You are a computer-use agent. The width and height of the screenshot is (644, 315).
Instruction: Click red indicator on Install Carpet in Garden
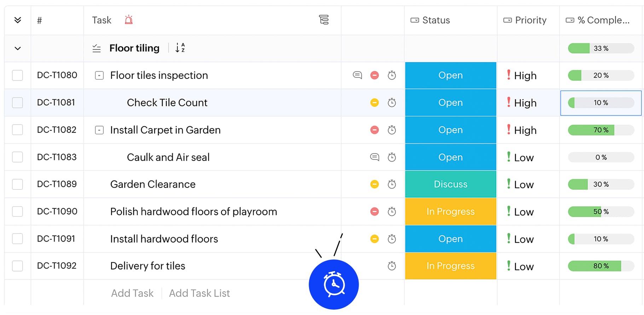point(375,130)
